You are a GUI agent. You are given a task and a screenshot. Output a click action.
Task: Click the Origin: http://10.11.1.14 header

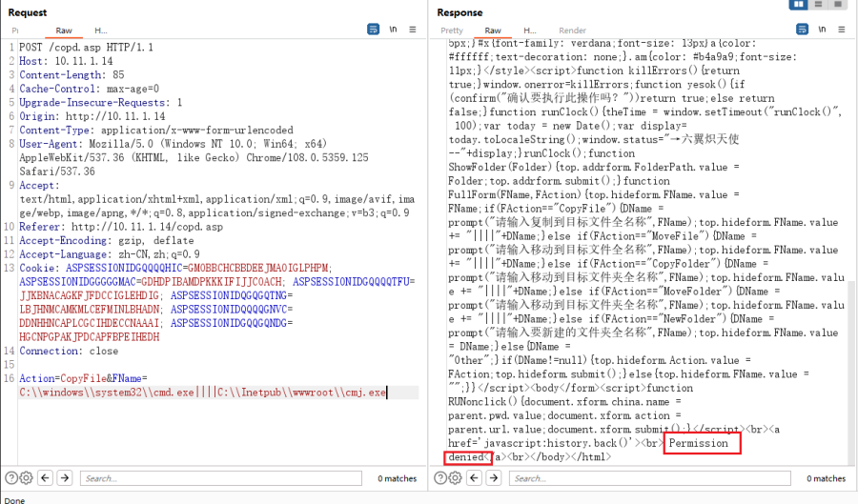[x=92, y=116]
